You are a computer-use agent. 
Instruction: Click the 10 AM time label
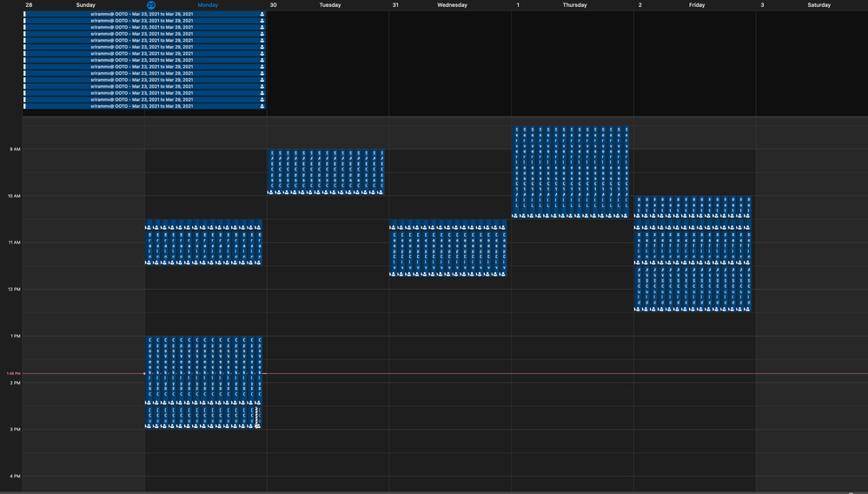(14, 196)
